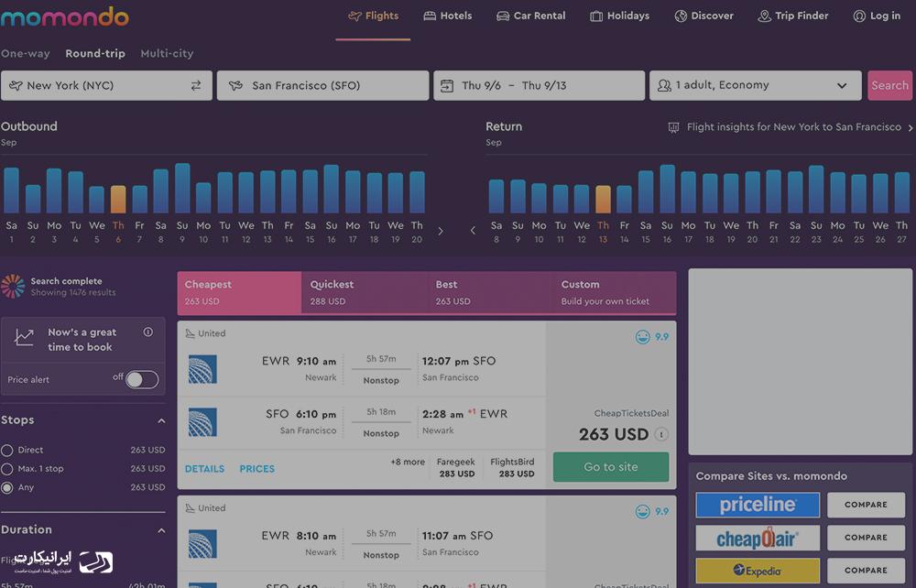Screen dimensions: 916x588
Task: Choose Multi-city trip type
Action: coord(167,54)
